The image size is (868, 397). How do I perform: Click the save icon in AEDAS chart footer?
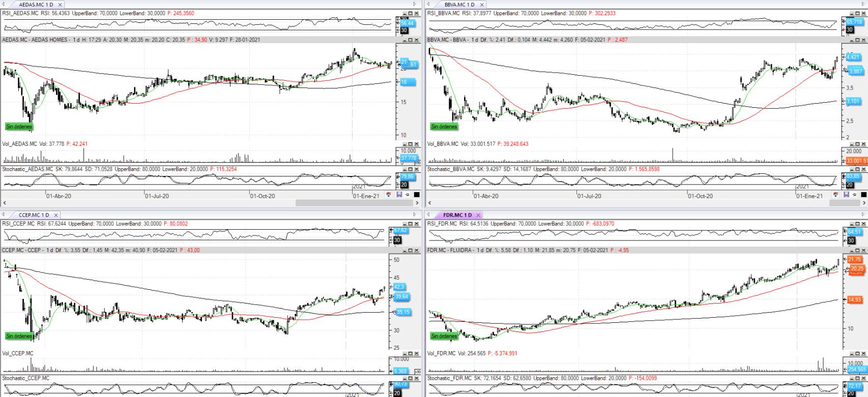[399, 195]
